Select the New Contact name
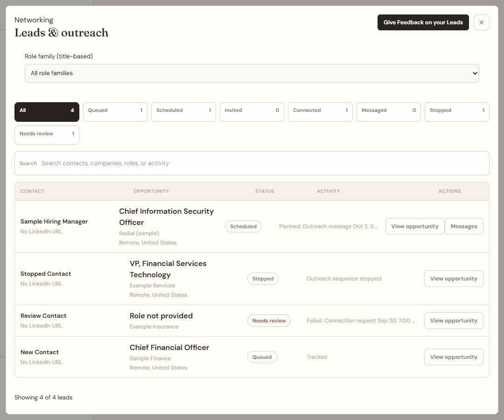Screen dimensions: 504x420 click(40, 352)
